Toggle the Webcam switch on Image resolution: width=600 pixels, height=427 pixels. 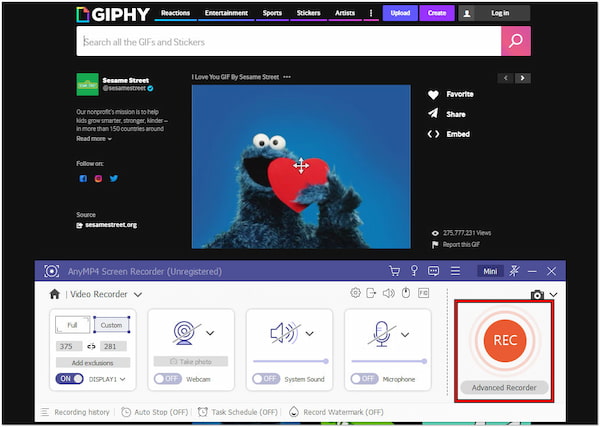click(x=167, y=379)
